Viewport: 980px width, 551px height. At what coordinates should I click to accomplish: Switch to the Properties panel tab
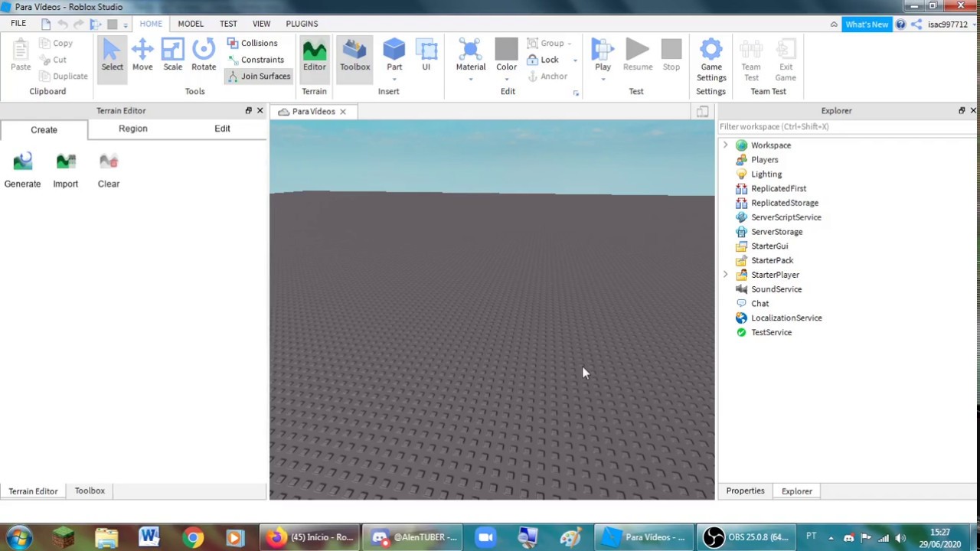(x=745, y=491)
